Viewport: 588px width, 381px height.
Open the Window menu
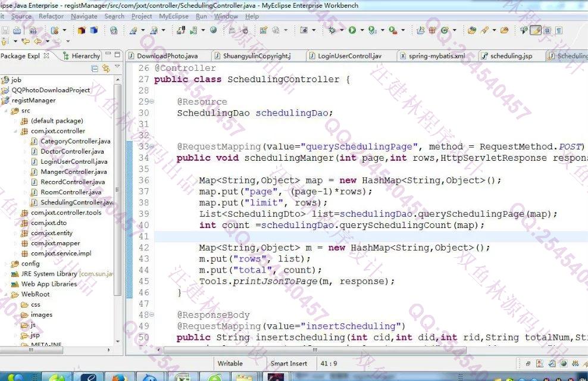pos(226,16)
